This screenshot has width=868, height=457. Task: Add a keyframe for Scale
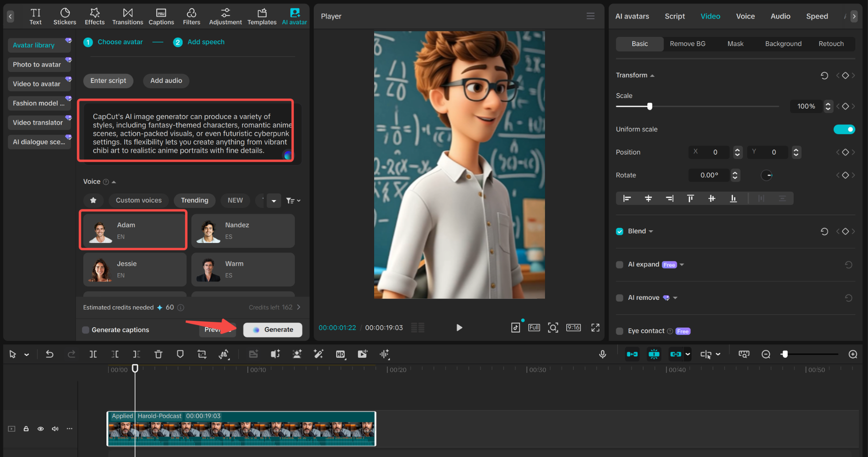click(x=845, y=106)
